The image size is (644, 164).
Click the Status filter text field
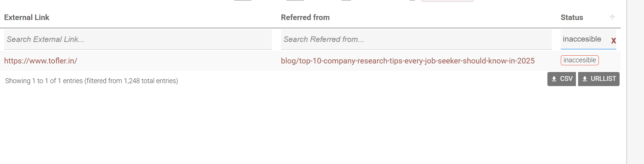(x=584, y=39)
